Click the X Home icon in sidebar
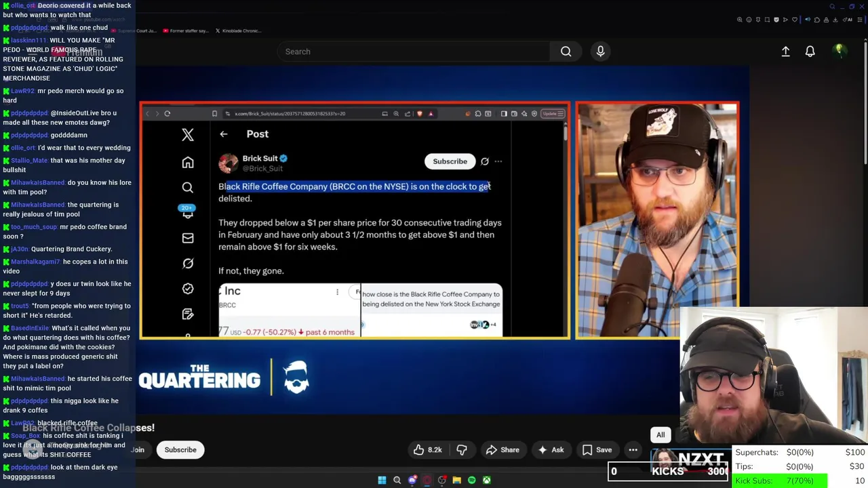This screenshot has width=868, height=488. click(188, 163)
